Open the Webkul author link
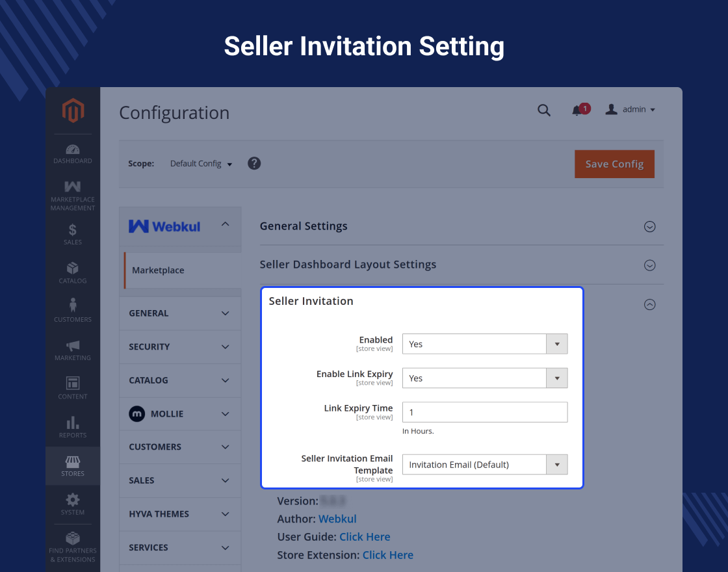728x572 pixels. tap(337, 519)
